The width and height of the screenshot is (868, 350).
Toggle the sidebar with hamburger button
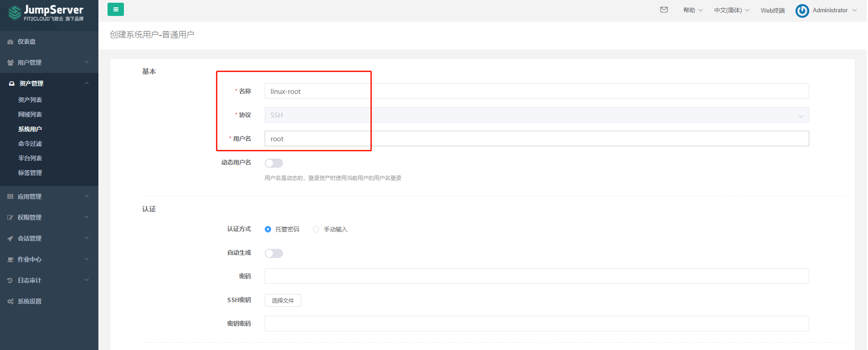click(116, 9)
